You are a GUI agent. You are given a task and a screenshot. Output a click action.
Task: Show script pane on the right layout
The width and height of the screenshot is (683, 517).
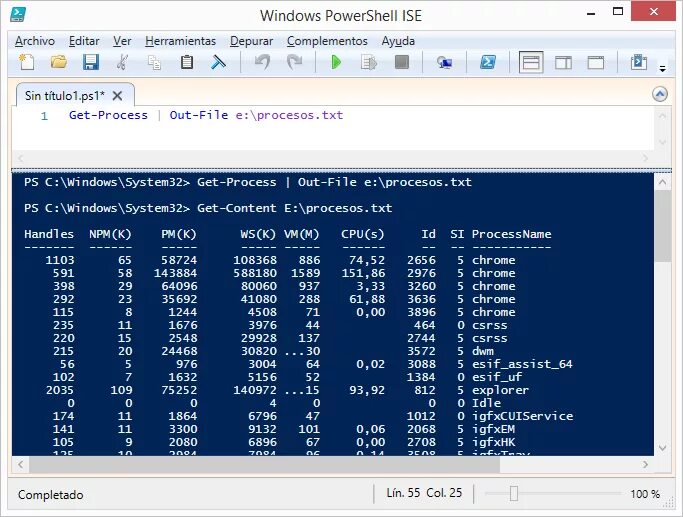tap(563, 63)
